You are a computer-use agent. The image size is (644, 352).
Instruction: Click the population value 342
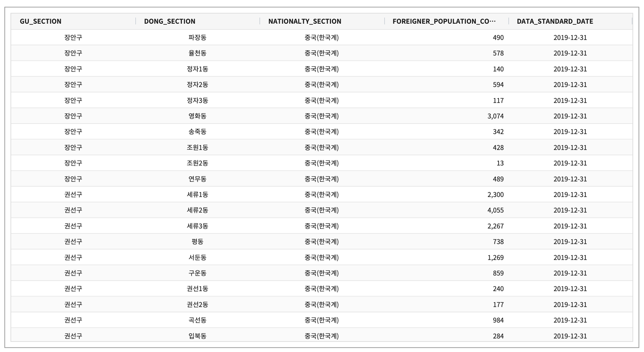[498, 132]
